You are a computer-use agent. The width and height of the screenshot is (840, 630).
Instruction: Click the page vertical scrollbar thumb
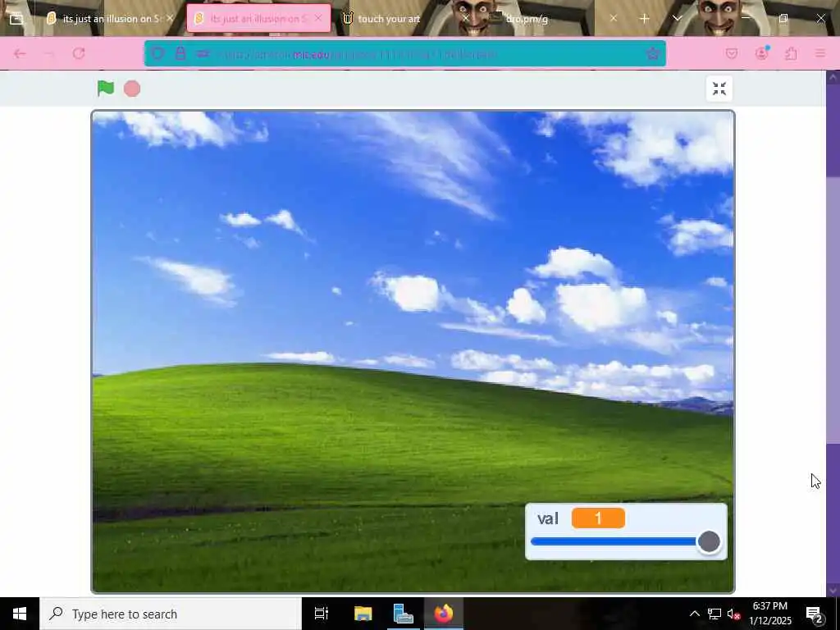[833, 309]
